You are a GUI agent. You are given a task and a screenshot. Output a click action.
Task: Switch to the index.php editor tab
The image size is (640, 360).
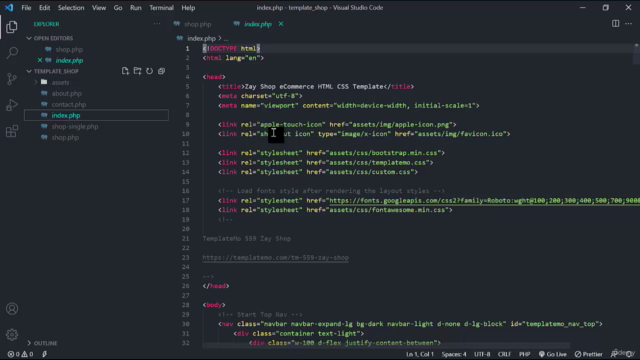click(x=258, y=24)
